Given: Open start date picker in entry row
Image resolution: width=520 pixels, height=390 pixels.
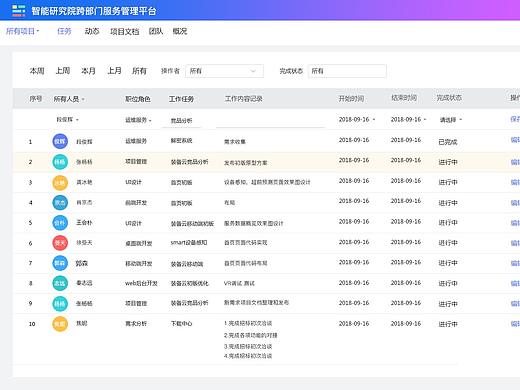Looking at the screenshot, I should (x=357, y=120).
